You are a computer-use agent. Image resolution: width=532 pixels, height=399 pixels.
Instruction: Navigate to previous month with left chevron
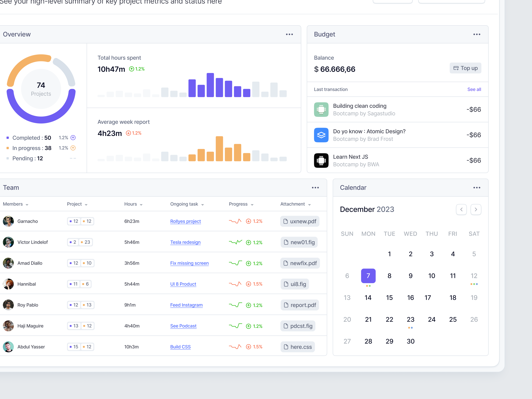462,209
